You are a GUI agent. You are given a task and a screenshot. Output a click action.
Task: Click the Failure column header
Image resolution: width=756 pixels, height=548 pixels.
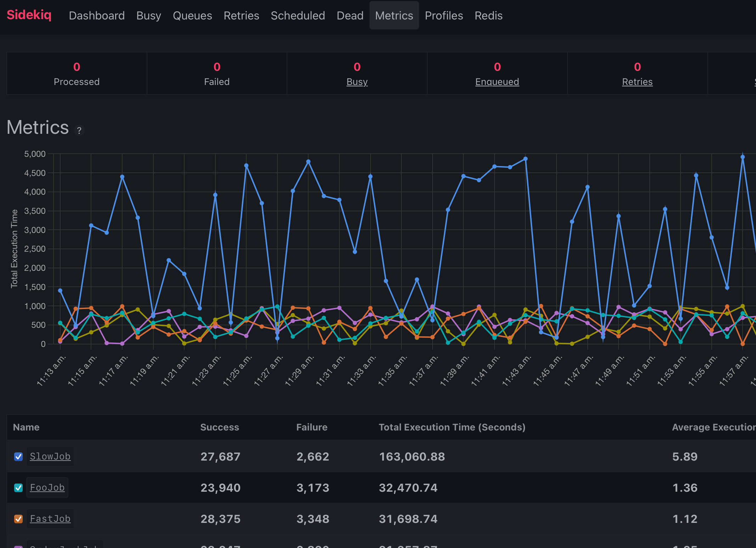tap(312, 427)
